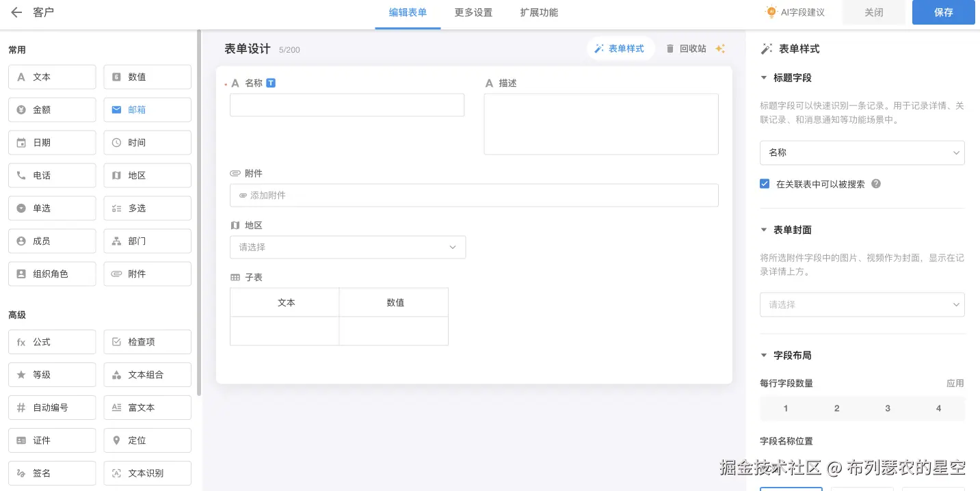The height and width of the screenshot is (491, 980).
Task: Collapse the 标题字段 section
Action: pyautogui.click(x=764, y=78)
